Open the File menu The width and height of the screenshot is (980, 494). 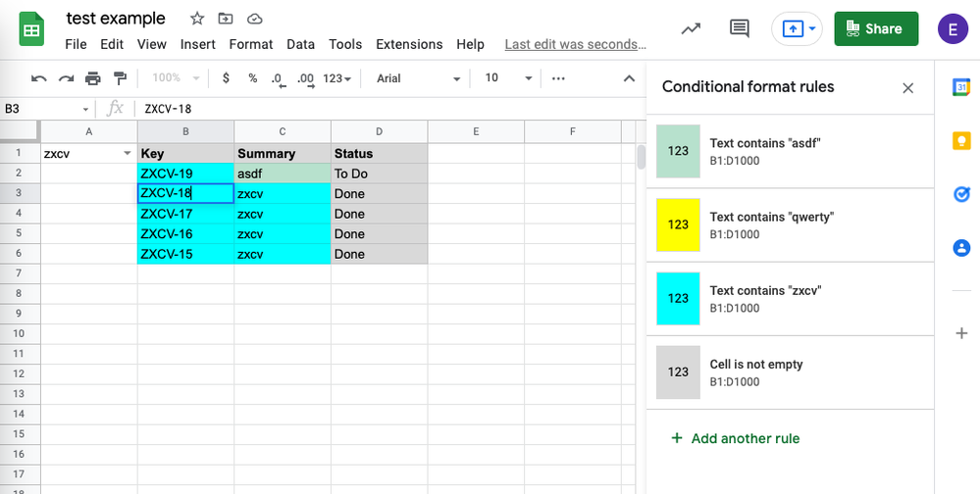[x=76, y=44]
